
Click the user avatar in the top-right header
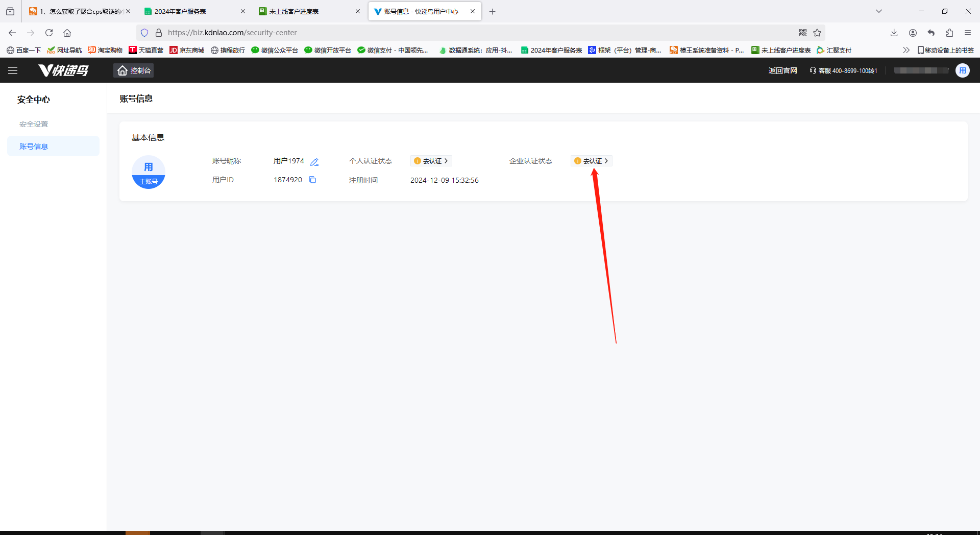coord(962,70)
